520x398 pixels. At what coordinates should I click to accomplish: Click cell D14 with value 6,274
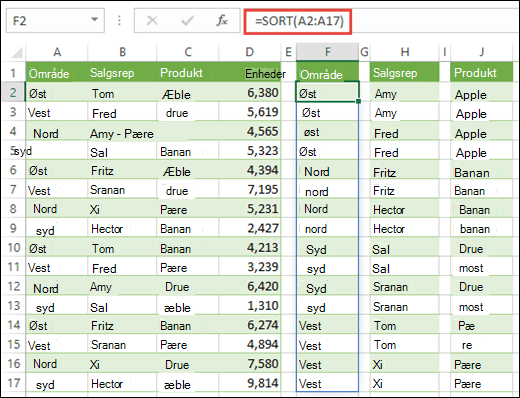click(x=250, y=325)
